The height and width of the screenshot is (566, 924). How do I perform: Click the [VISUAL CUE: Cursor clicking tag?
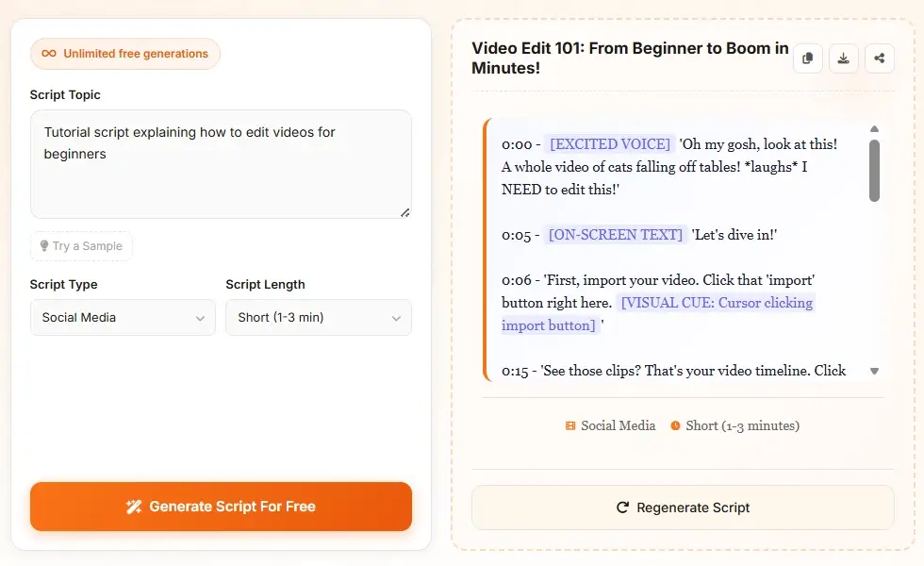[x=717, y=303]
